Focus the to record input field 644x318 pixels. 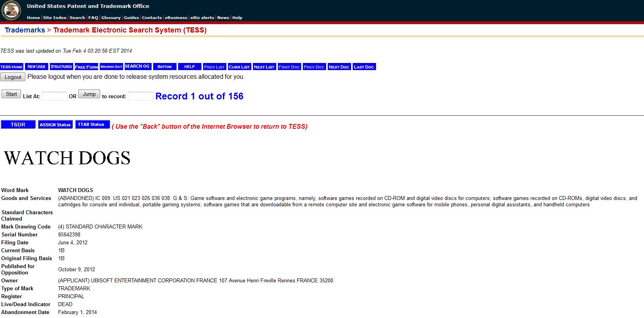click(141, 96)
